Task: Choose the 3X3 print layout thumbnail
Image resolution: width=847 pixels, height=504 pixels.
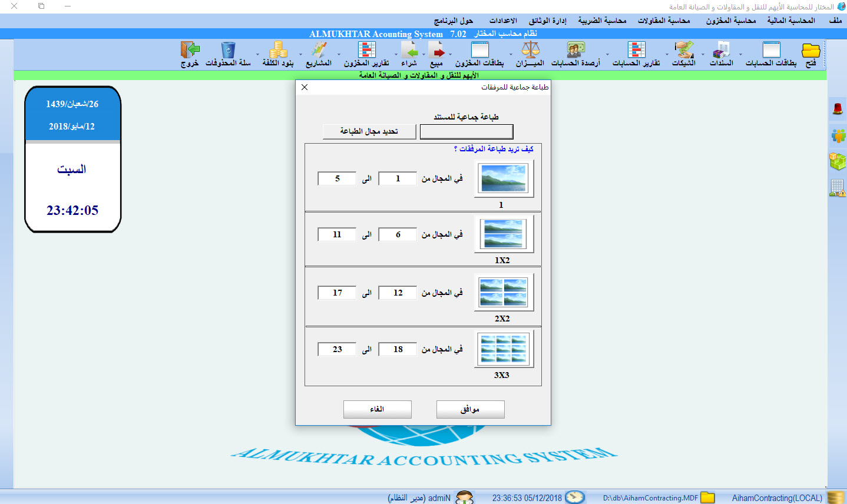Action: click(504, 349)
